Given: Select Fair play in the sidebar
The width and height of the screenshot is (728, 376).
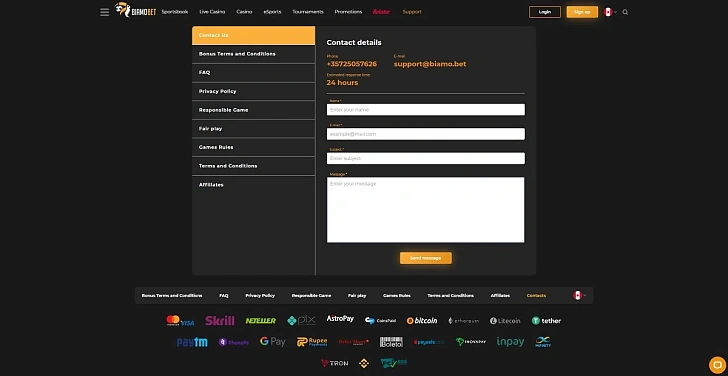Looking at the screenshot, I should [254, 129].
